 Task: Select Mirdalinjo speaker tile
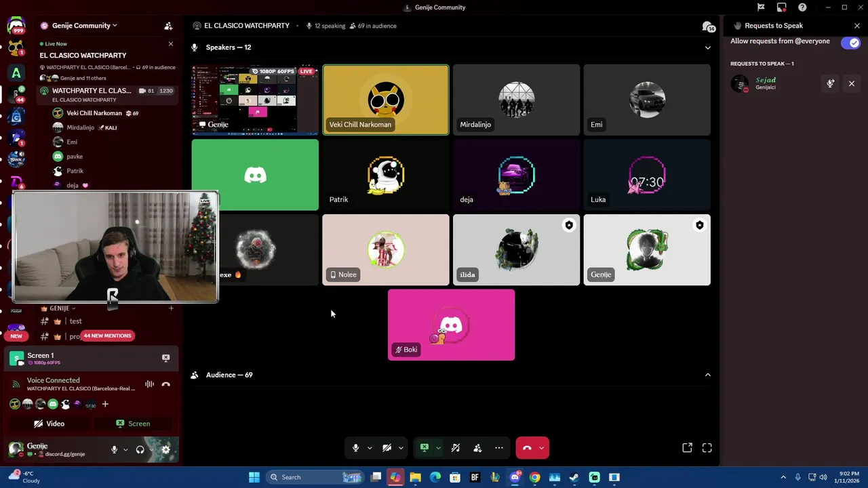pyautogui.click(x=516, y=100)
